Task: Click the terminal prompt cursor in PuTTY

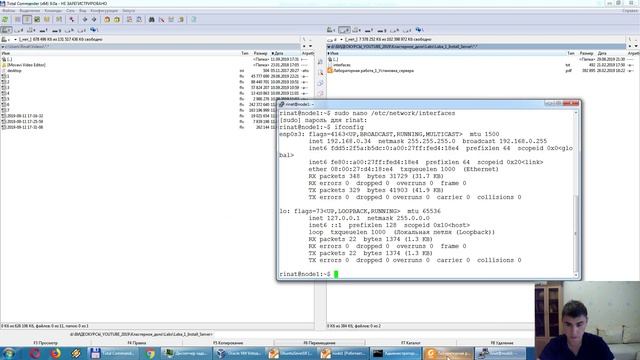Action: [336, 274]
